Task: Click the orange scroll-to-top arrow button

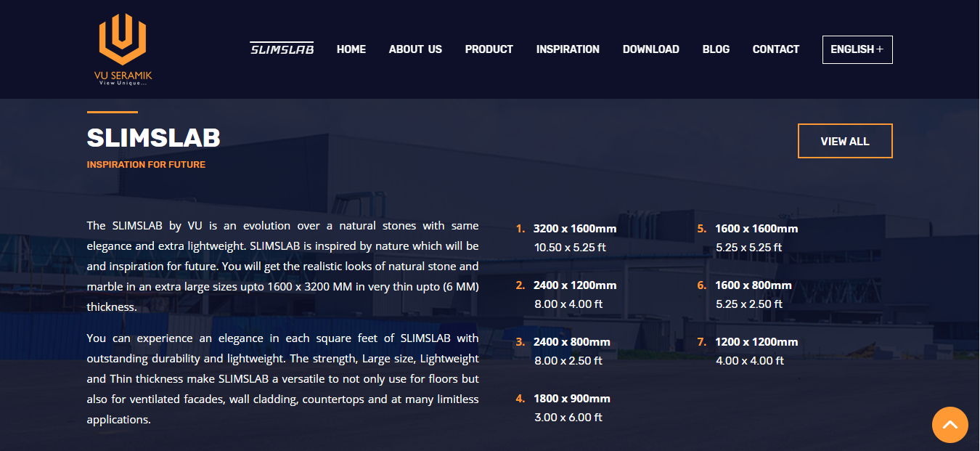Action: 950,425
